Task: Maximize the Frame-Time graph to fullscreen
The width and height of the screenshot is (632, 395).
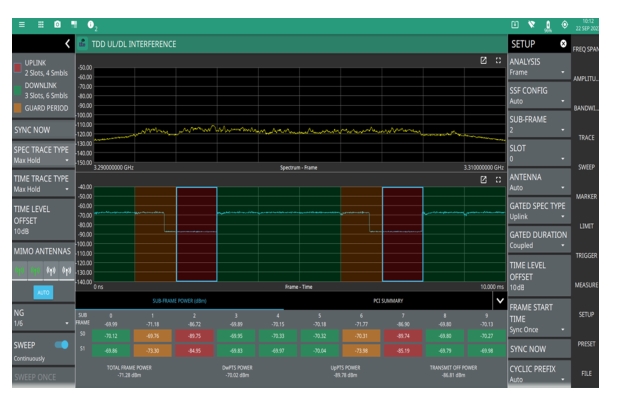Action: tap(499, 180)
